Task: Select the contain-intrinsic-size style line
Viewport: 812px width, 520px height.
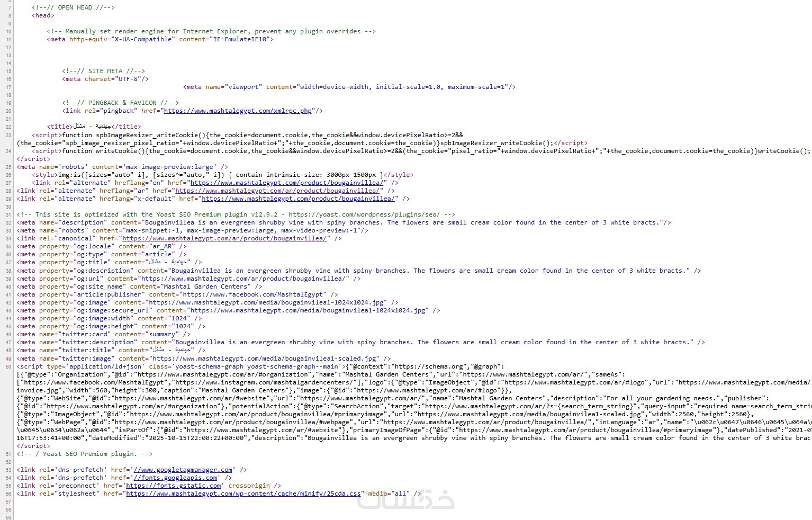Action: click(x=222, y=175)
